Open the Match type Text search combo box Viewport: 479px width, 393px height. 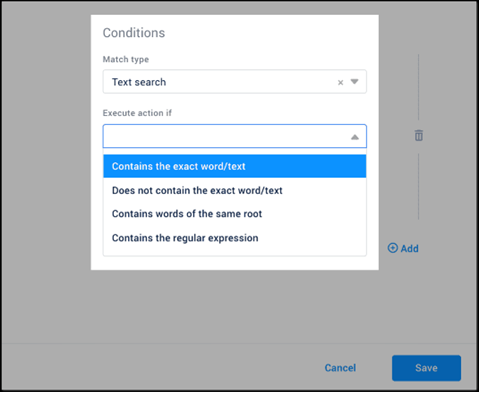tap(235, 82)
